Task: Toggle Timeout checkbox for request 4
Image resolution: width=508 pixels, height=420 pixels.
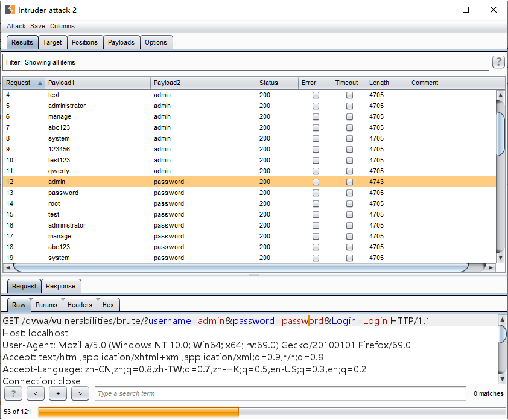Action: pyautogui.click(x=349, y=95)
